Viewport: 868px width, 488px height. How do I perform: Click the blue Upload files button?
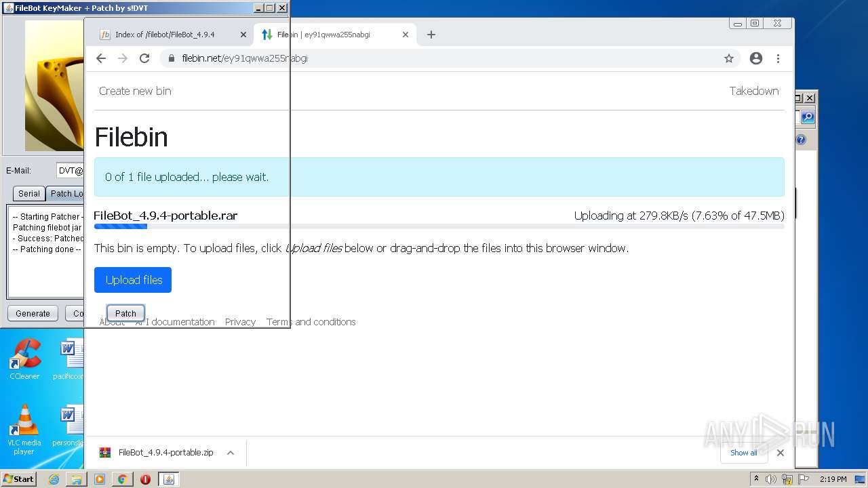click(133, 280)
